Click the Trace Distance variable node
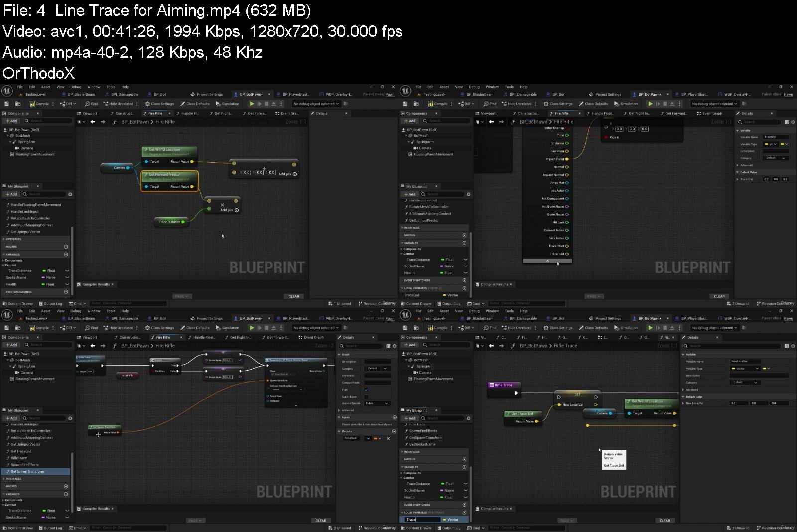Viewport: 797px width, 532px height. [x=171, y=222]
